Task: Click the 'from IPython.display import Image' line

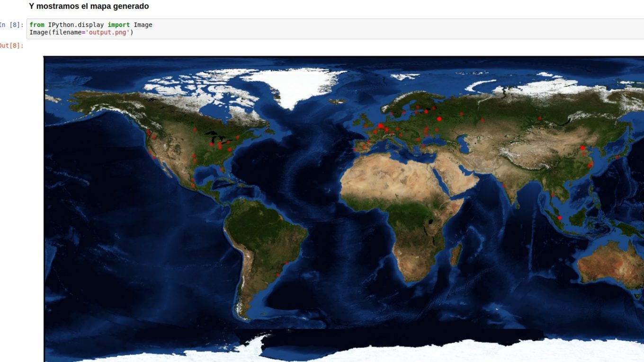Action: click(91, 25)
